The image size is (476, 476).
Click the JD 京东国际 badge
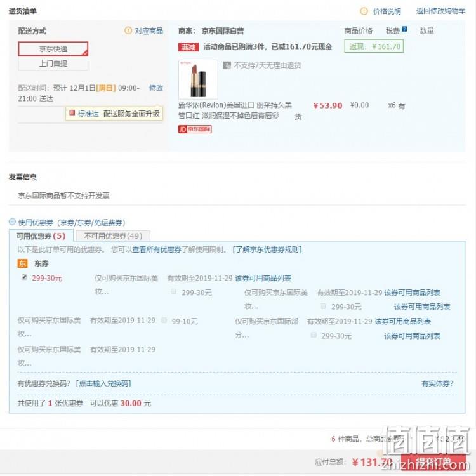coord(195,129)
